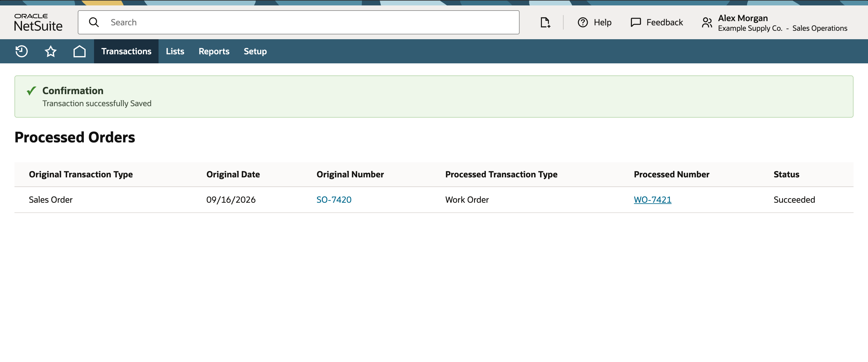This screenshot has width=868, height=362.
Task: Click inside the global Search field
Action: coord(299,22)
